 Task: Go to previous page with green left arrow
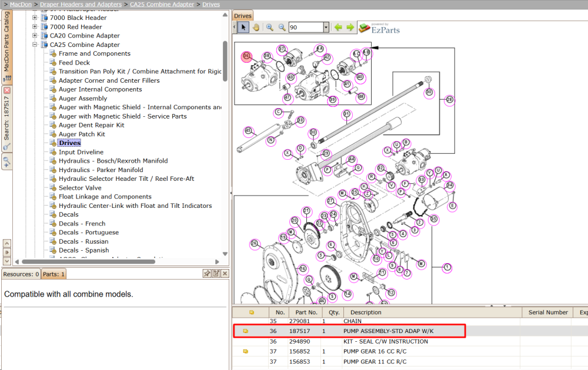pos(338,28)
